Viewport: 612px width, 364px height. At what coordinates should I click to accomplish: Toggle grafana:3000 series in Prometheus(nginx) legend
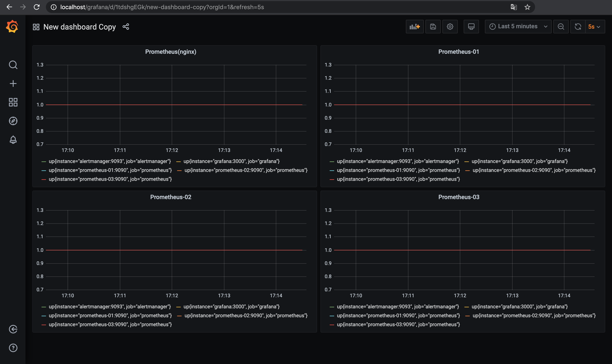tap(232, 161)
